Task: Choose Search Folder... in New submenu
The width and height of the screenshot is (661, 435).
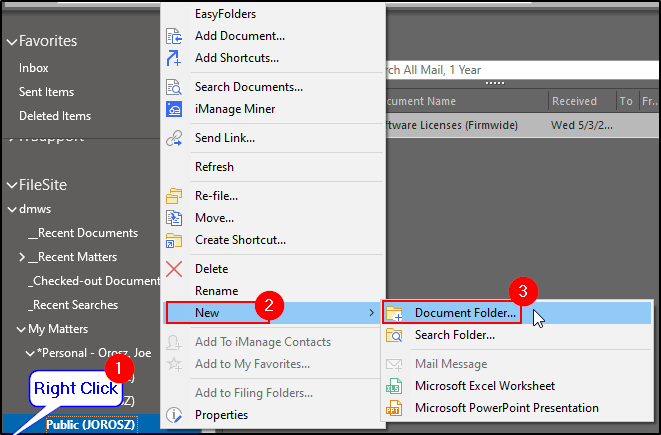Action: [x=455, y=336]
